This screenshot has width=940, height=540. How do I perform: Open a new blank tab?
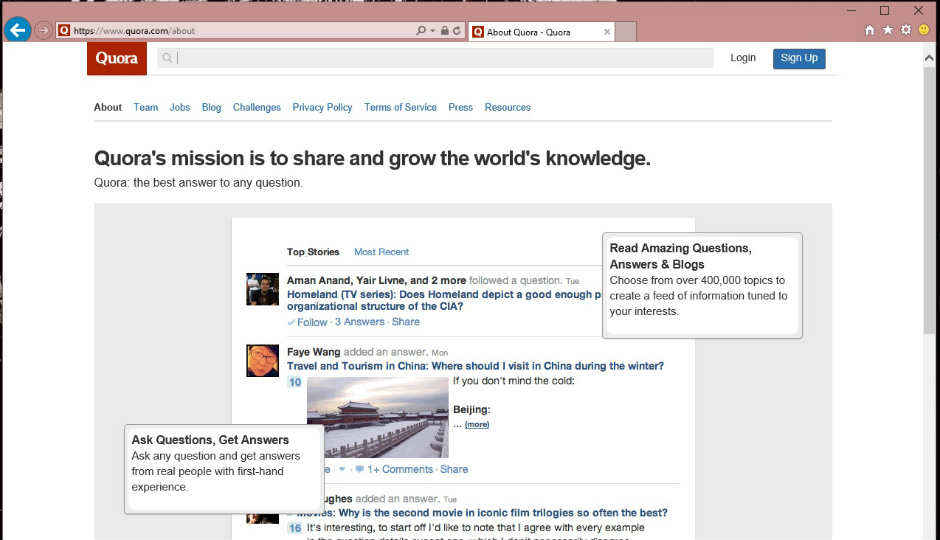pos(626,32)
